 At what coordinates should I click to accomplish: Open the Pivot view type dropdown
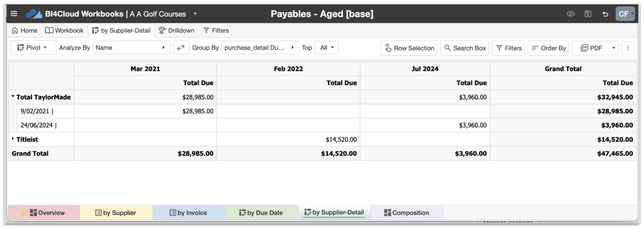point(33,48)
